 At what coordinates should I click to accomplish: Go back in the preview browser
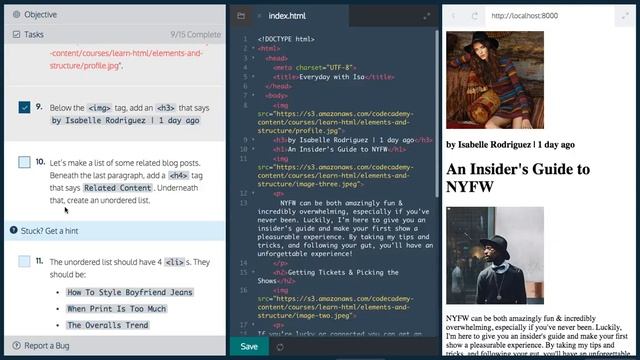[x=453, y=16]
